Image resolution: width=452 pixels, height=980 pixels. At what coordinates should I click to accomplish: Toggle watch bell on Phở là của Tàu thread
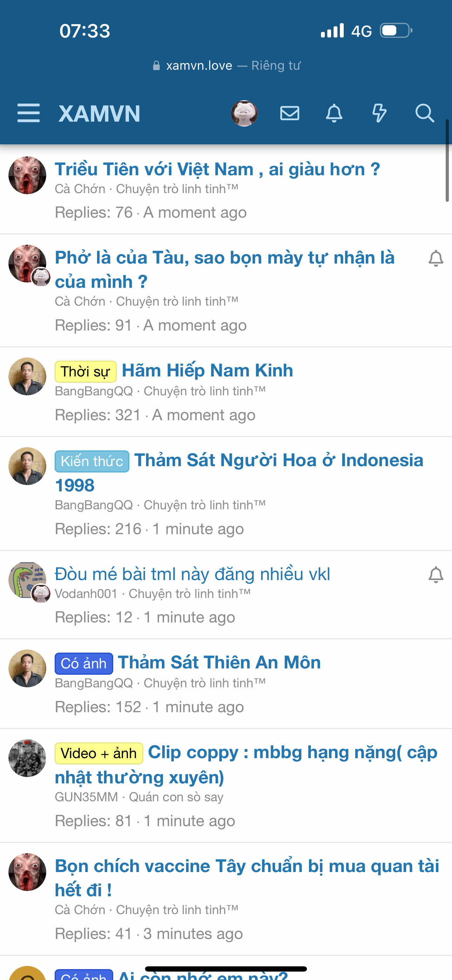(436, 259)
